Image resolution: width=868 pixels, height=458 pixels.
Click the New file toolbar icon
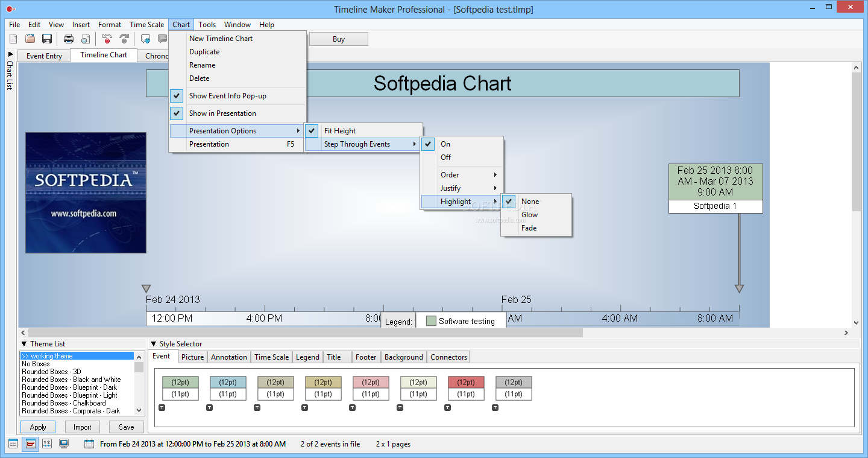pos(13,39)
